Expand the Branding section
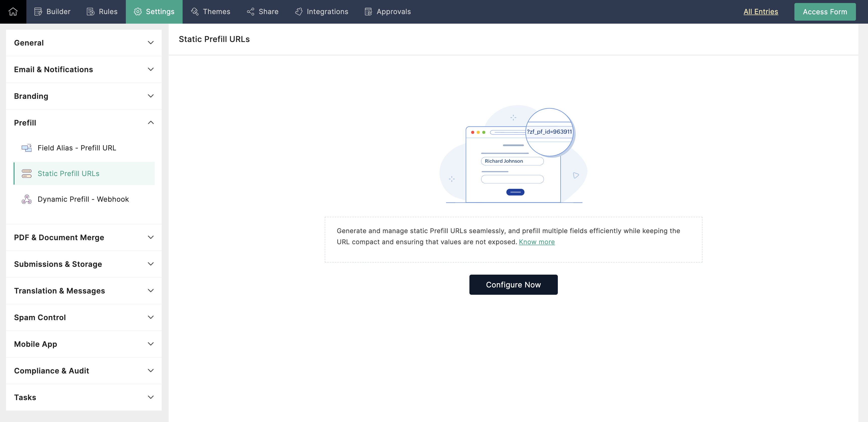The image size is (868, 422). (x=84, y=96)
